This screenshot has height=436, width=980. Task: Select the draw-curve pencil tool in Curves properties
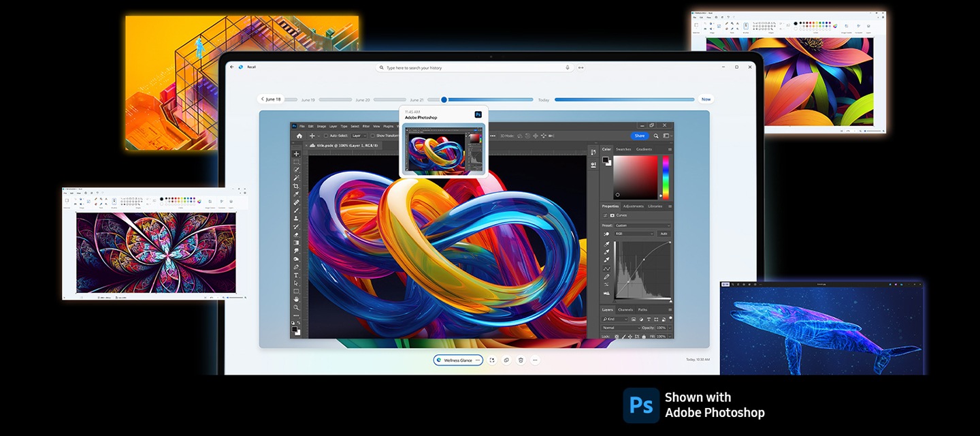606,277
